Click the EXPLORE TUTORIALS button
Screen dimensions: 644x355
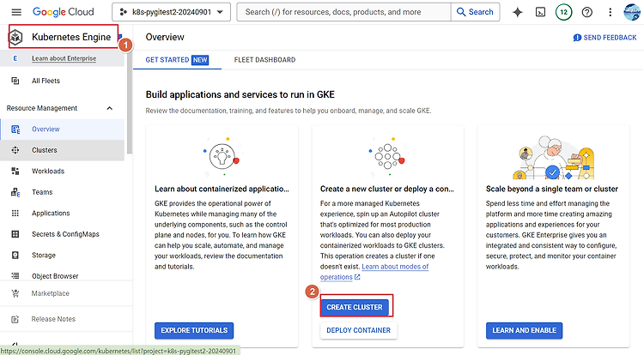pyautogui.click(x=194, y=330)
